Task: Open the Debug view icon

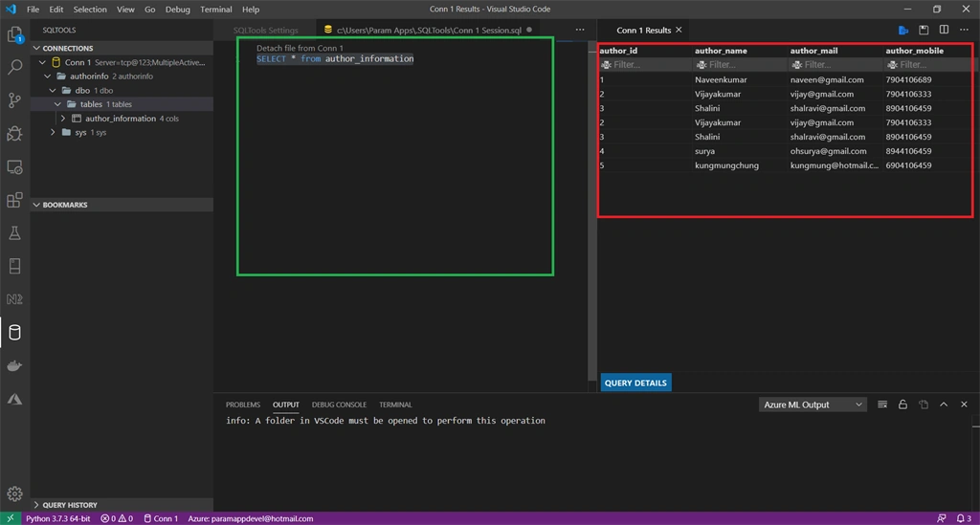Action: click(14, 133)
